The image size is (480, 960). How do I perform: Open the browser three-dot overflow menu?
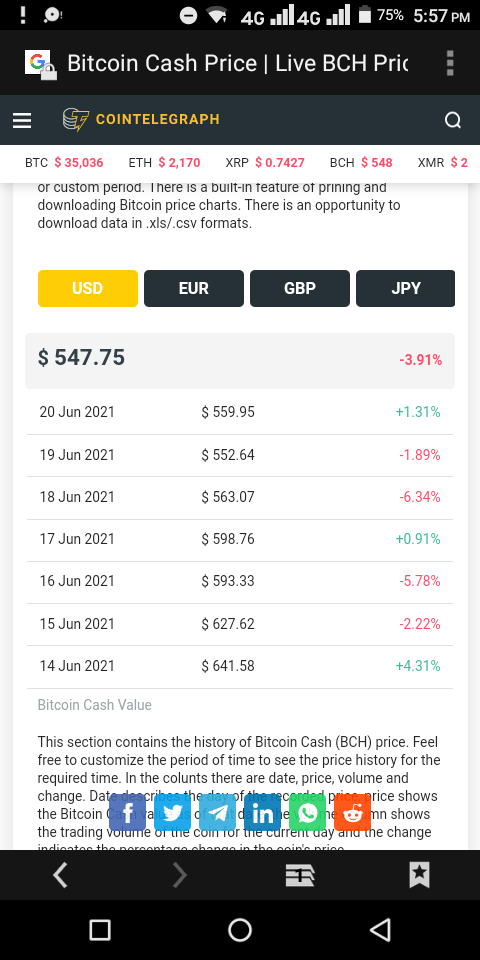(450, 63)
